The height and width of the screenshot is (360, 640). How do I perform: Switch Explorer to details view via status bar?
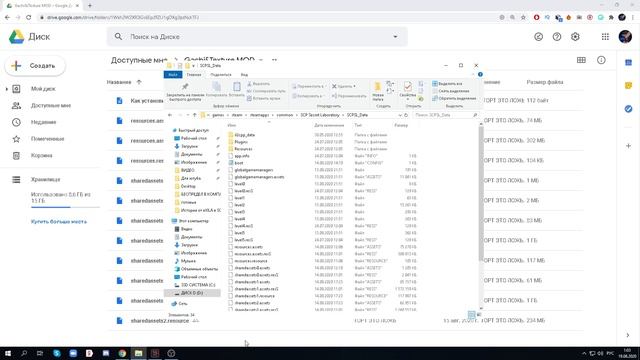click(x=471, y=314)
